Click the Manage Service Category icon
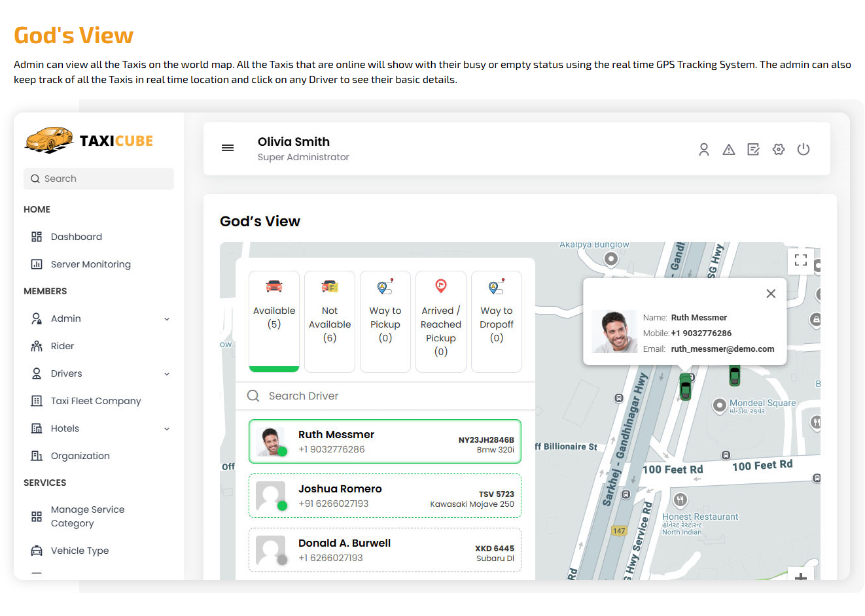Screen dimensions: 865x616 point(37,517)
